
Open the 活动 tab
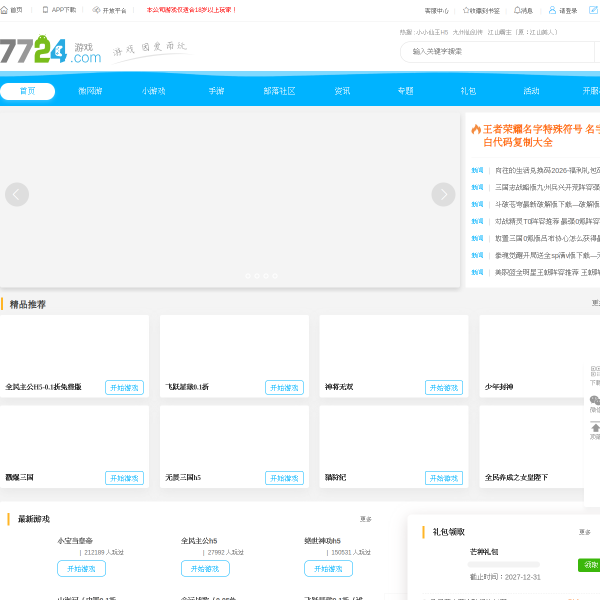[531, 91]
